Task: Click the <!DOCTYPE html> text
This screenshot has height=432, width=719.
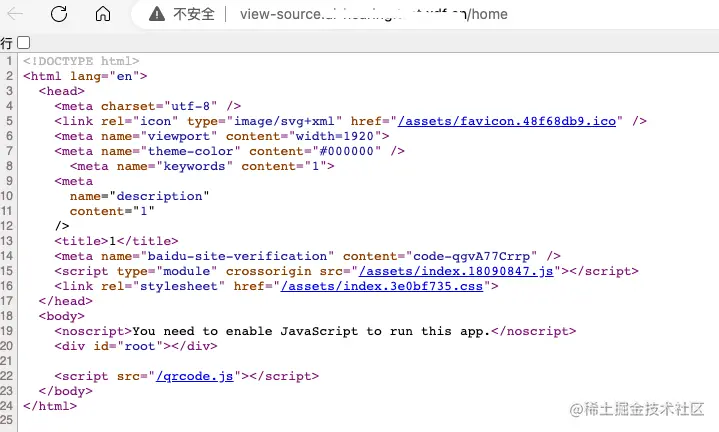Action: pos(81,61)
